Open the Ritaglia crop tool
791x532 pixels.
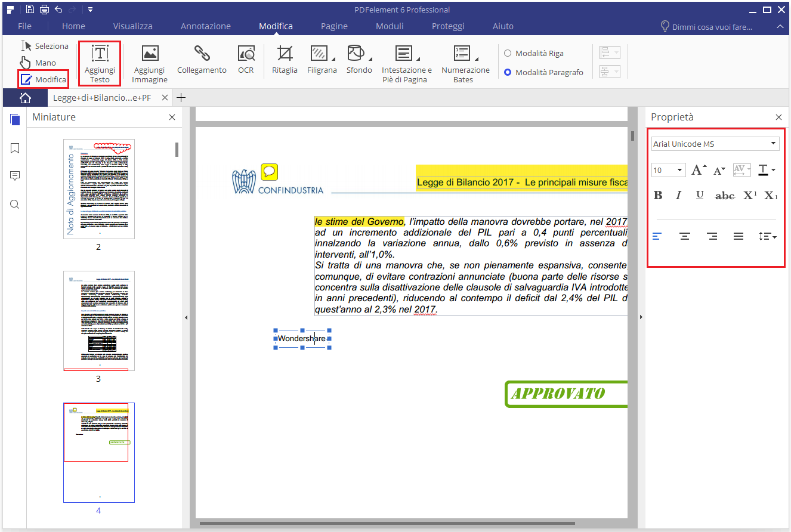point(285,62)
